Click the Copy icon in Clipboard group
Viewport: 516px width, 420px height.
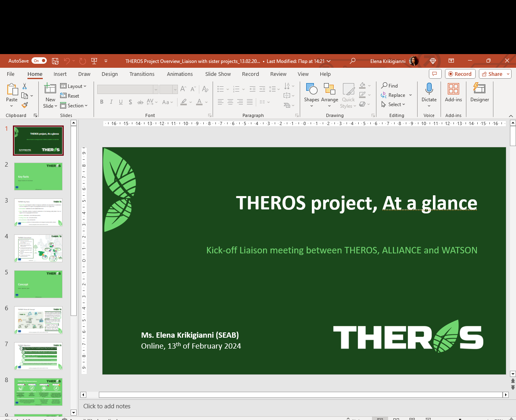(25, 96)
